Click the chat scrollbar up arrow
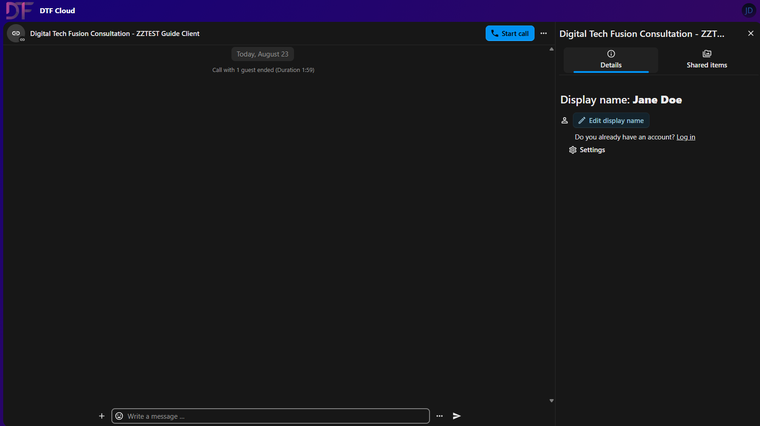 551,49
